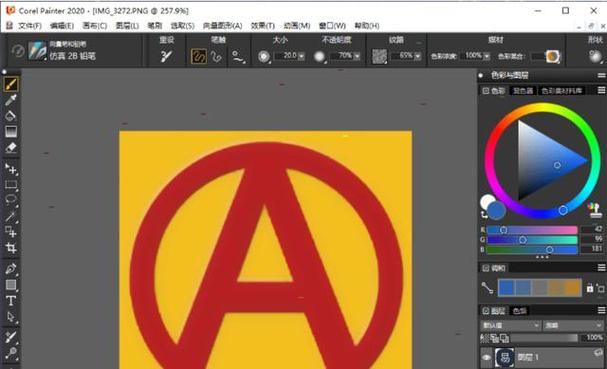Select the Crop tool

[11, 248]
